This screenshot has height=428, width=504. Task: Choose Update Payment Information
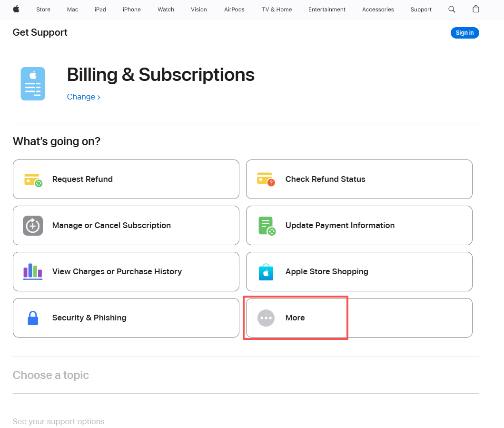pyautogui.click(x=359, y=225)
